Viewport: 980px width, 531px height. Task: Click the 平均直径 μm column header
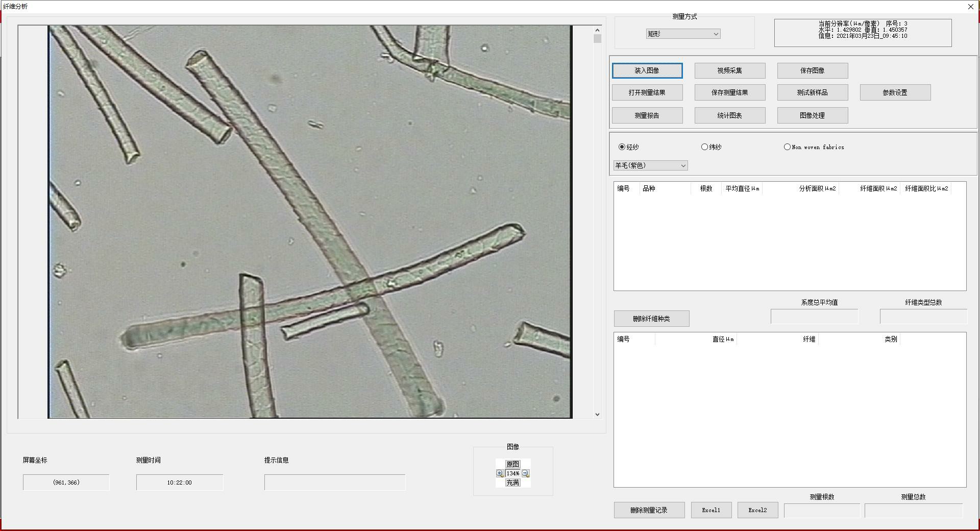742,189
